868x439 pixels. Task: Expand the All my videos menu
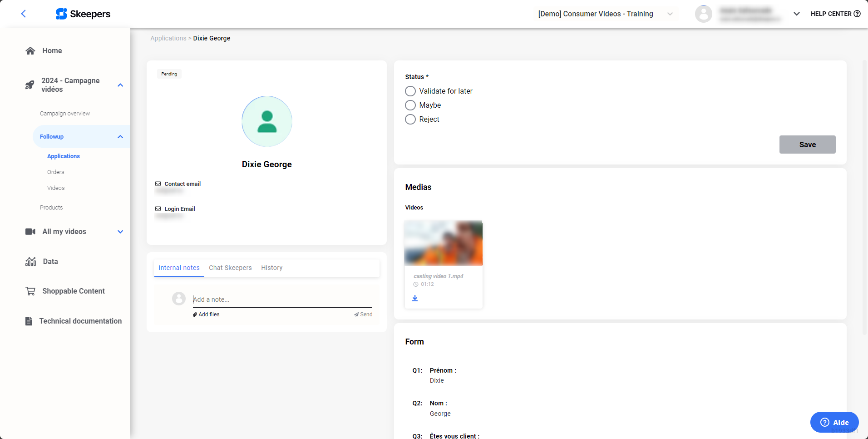click(x=120, y=232)
